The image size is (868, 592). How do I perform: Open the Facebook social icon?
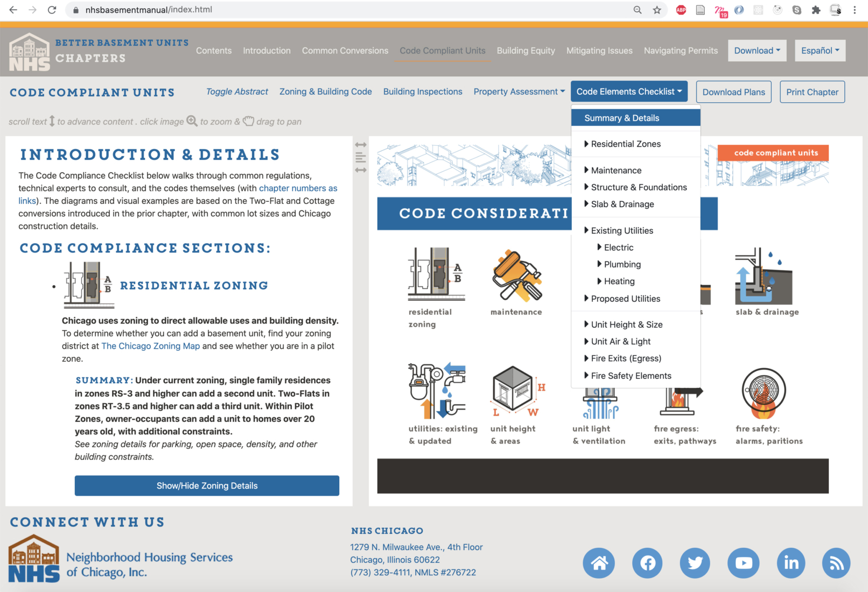click(x=647, y=563)
